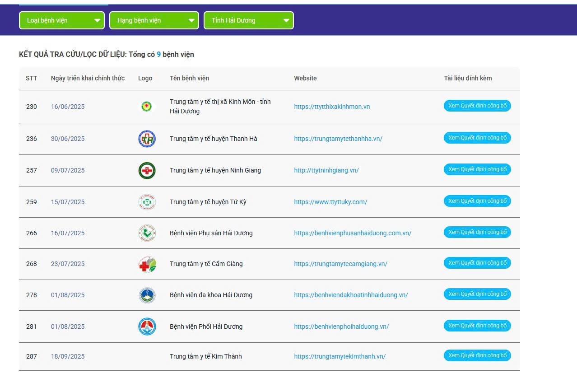This screenshot has width=577, height=392.
Task: Open the benhvienphusanhaiduong.com.vn link
Action: [353, 233]
